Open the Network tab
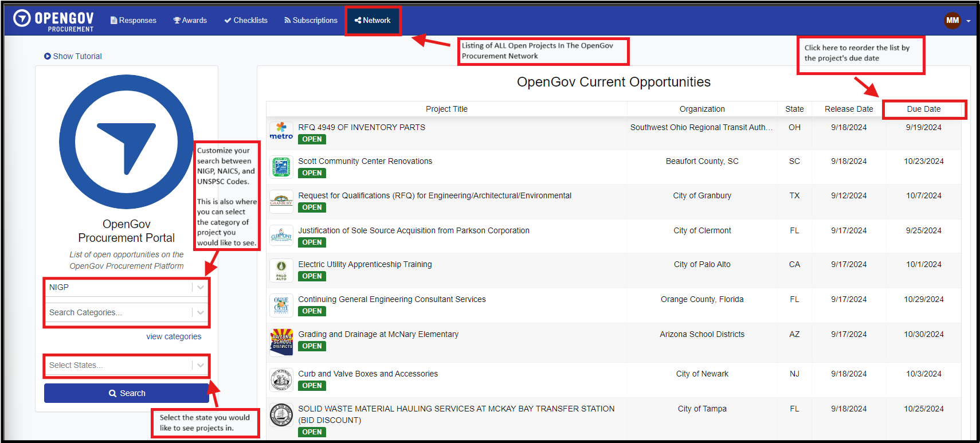980x443 pixels. tap(373, 21)
